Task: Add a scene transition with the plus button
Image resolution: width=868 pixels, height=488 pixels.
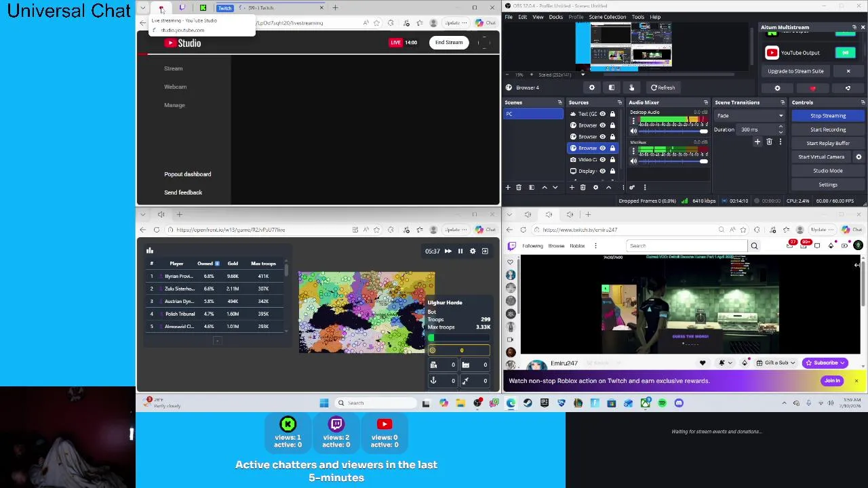Action: pyautogui.click(x=757, y=142)
